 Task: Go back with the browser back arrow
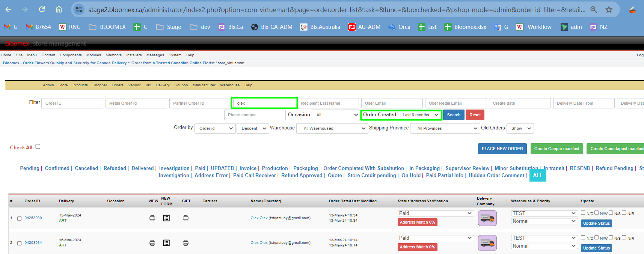8,9
